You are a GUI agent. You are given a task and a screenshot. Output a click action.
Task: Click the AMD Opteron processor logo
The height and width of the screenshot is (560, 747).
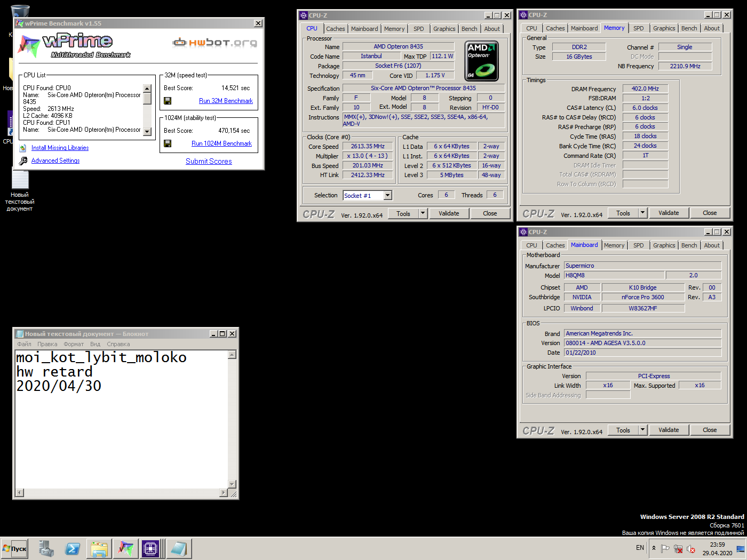(x=481, y=61)
